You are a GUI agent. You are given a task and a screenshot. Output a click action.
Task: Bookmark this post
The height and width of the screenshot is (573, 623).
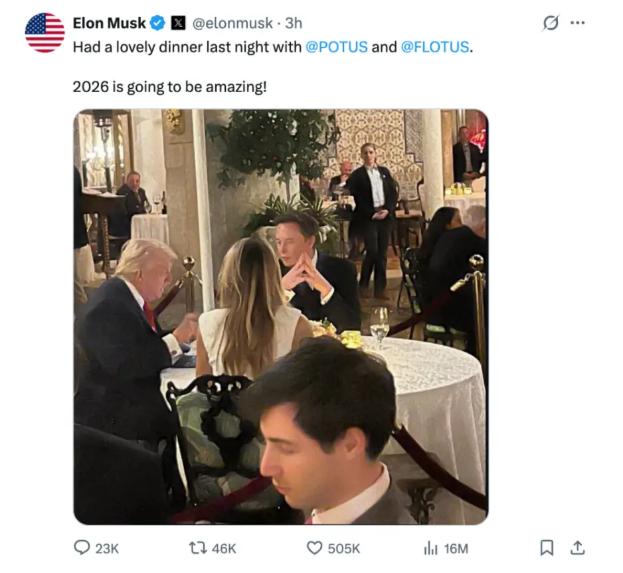[546, 548]
